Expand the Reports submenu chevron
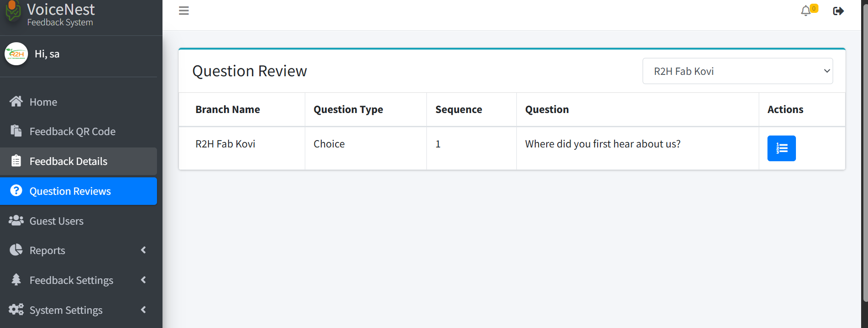This screenshot has height=328, width=868. [x=143, y=250]
